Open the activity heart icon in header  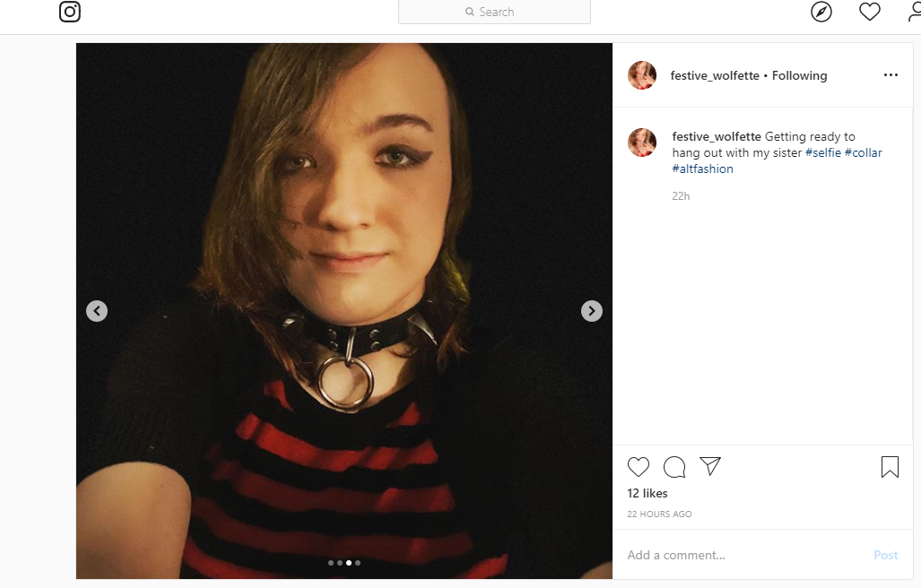[x=869, y=12]
